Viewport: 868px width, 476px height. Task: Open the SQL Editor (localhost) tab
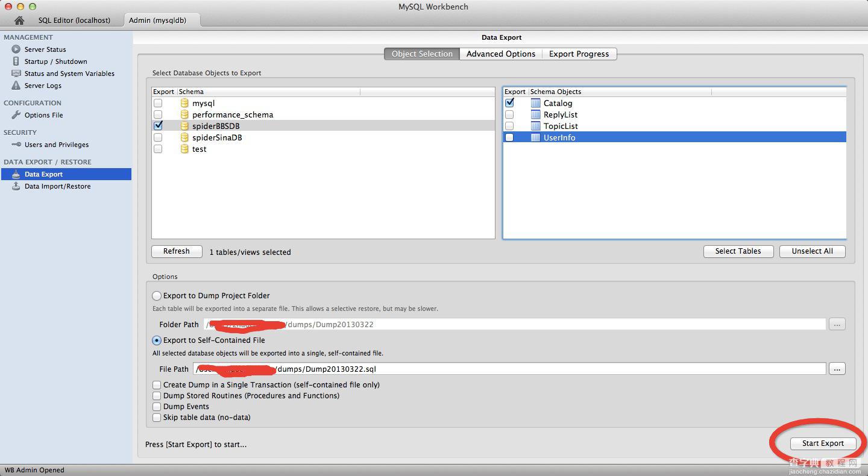(x=74, y=20)
